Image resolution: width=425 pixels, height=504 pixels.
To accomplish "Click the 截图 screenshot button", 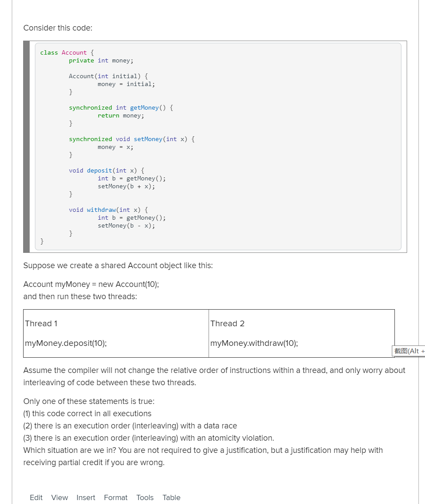I will tap(408, 351).
